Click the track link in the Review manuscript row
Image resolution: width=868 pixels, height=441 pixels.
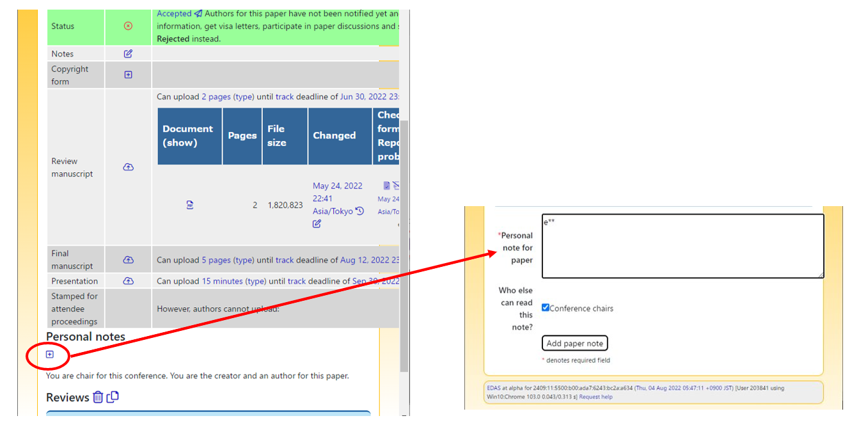tap(285, 97)
